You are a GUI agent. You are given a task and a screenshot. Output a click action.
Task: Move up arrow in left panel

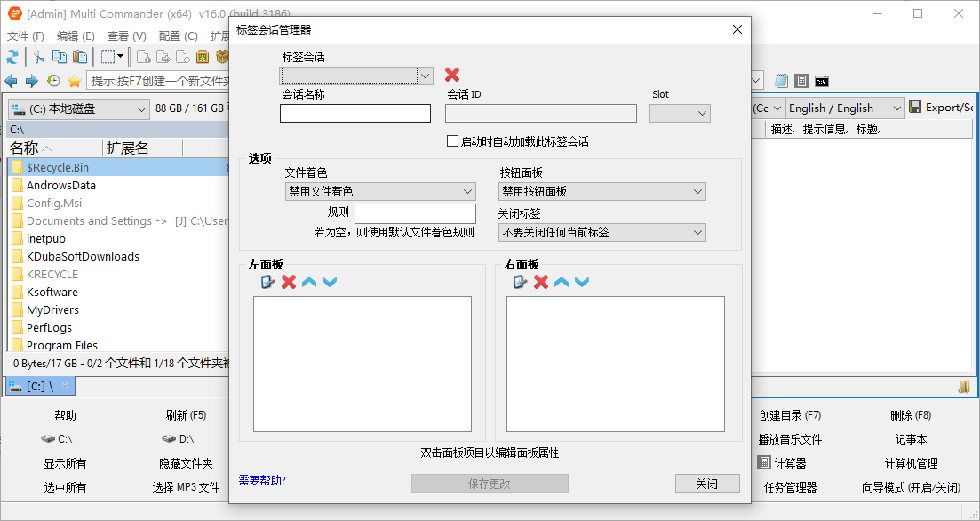click(x=309, y=282)
